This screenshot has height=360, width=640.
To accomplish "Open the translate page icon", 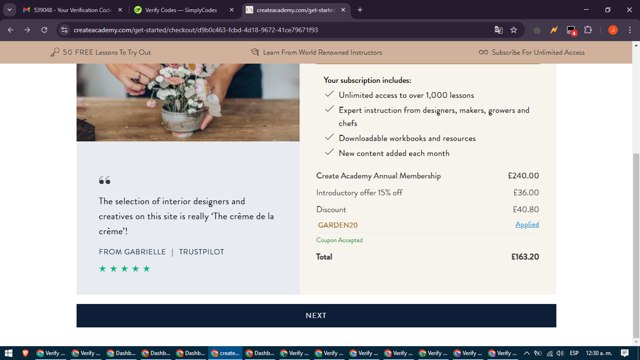I will click(x=498, y=30).
